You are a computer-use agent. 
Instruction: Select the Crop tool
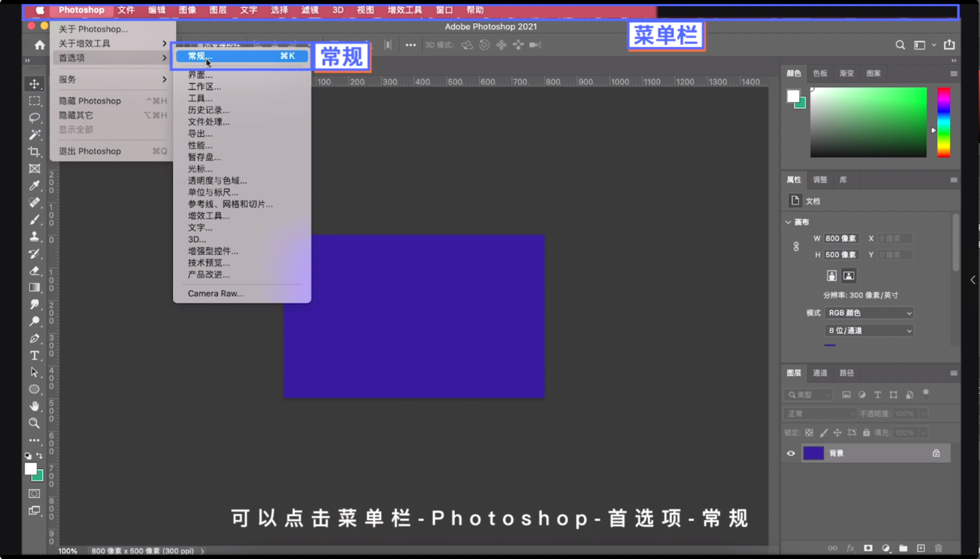[34, 151]
